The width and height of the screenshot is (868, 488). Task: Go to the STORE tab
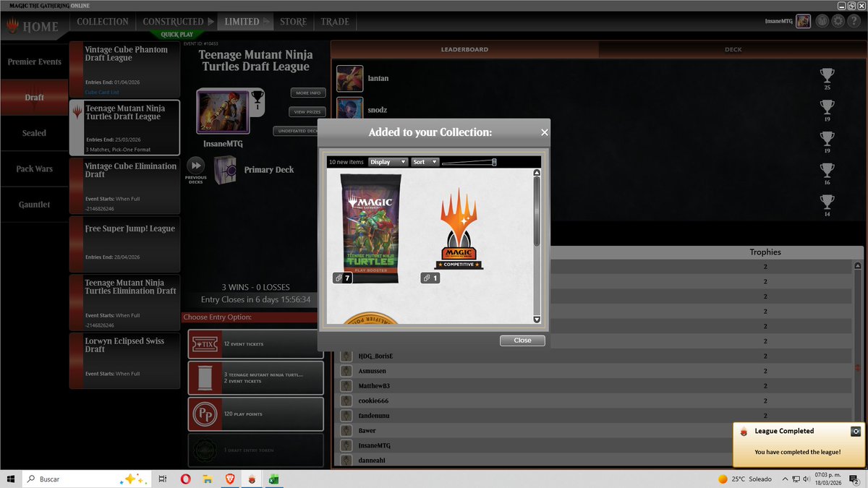[x=293, y=22]
